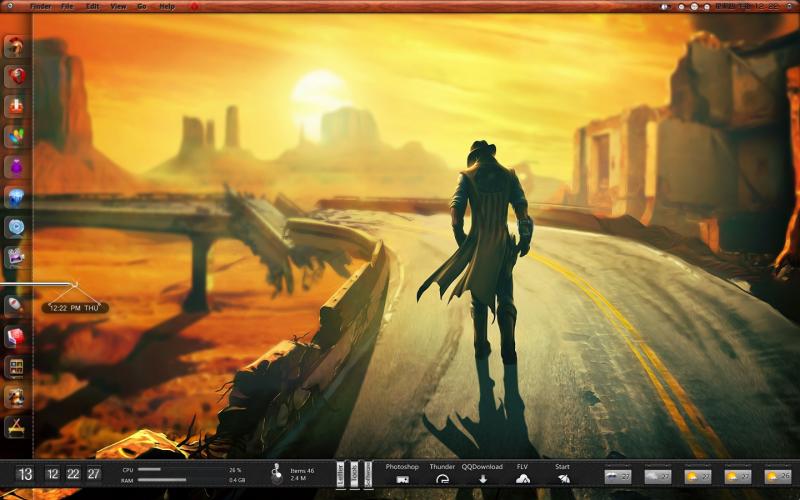Switch to the Tools vertical tab

(354, 474)
